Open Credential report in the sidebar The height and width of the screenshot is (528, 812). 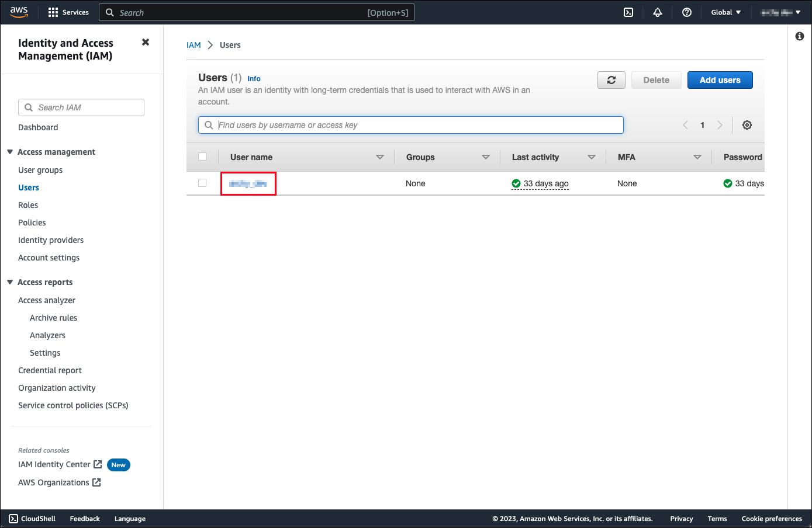pyautogui.click(x=50, y=370)
